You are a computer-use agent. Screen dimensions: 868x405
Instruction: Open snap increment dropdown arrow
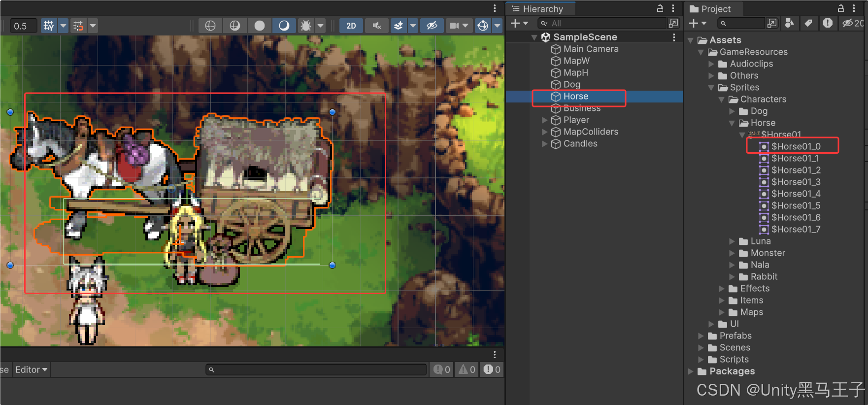pyautogui.click(x=93, y=26)
